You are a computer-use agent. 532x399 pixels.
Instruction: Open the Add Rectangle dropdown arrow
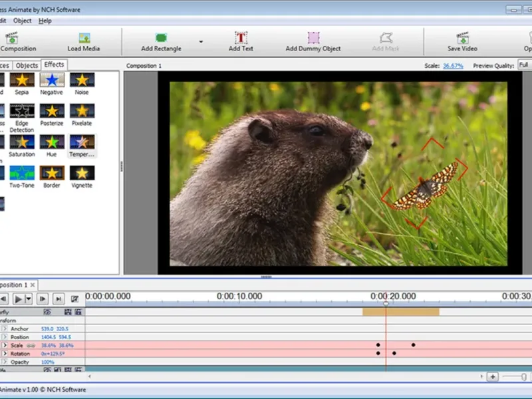pos(201,41)
